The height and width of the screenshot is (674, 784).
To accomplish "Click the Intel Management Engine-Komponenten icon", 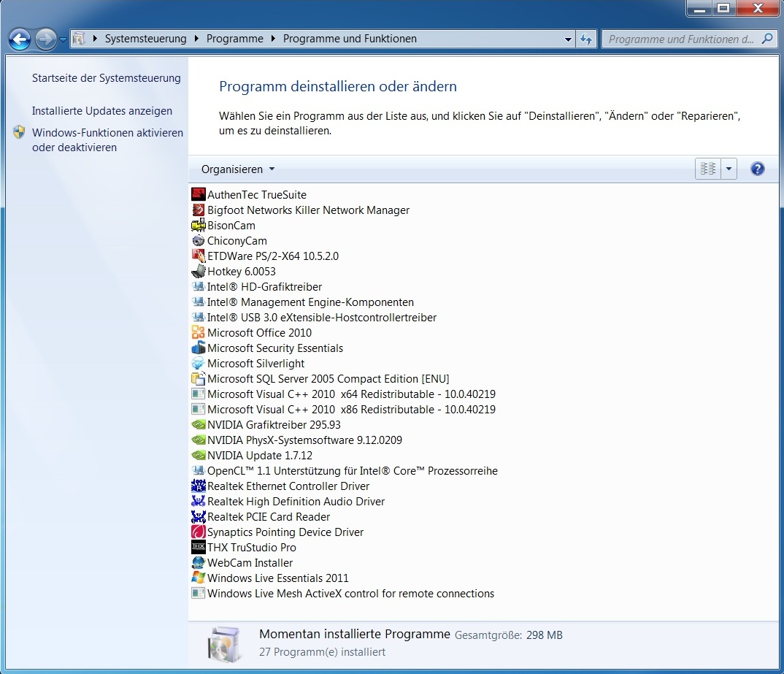I will pyautogui.click(x=199, y=302).
